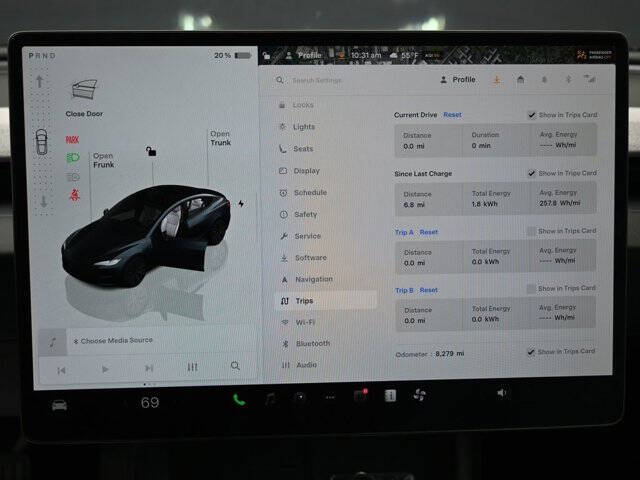Open the climate fan icon
This screenshot has height=480, width=640.
click(420, 395)
